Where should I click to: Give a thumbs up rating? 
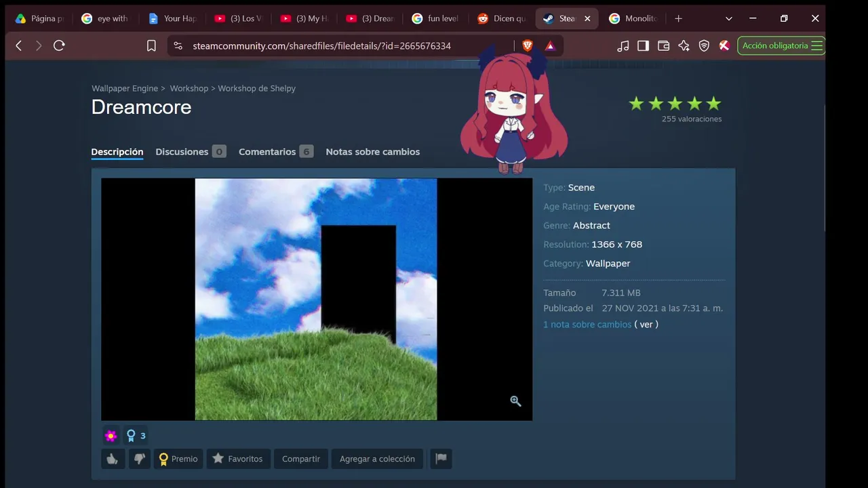click(112, 459)
